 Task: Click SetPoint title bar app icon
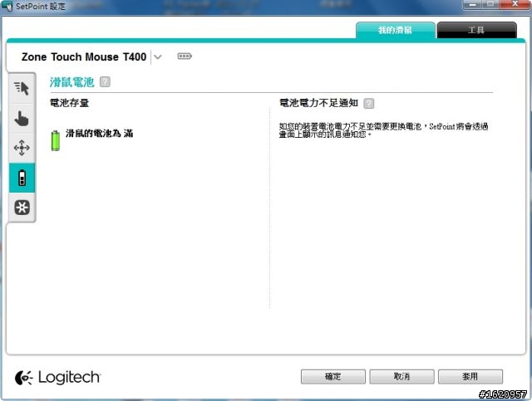[7, 6]
